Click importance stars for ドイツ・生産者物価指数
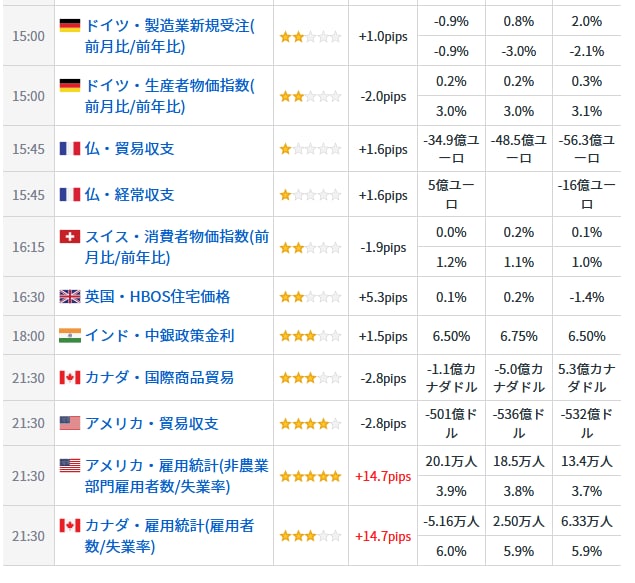Viewport: 635px width, 583px height. [310, 97]
